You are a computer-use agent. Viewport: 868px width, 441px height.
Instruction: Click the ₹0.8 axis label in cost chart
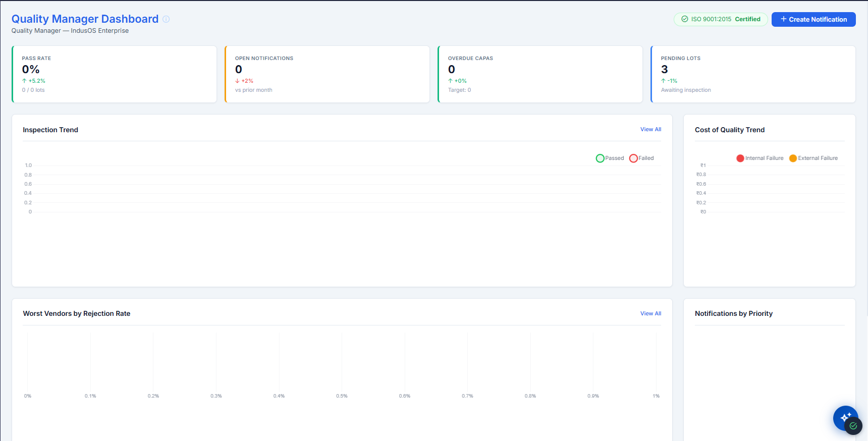(701, 175)
